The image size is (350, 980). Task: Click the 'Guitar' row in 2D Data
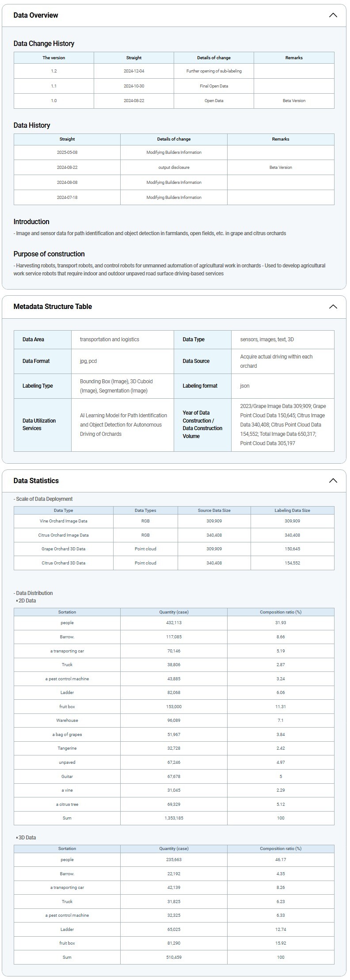click(x=67, y=777)
